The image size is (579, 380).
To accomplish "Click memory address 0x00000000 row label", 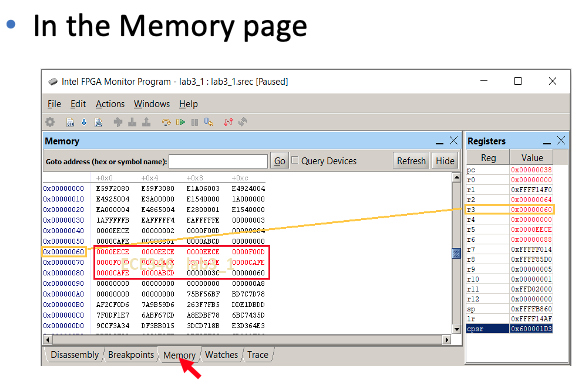I will coord(64,188).
